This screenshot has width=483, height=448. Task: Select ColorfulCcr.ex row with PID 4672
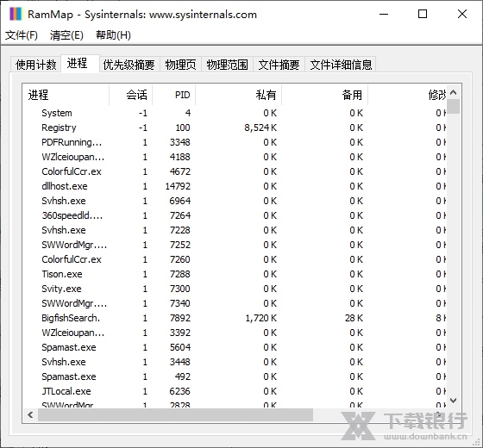click(234, 171)
